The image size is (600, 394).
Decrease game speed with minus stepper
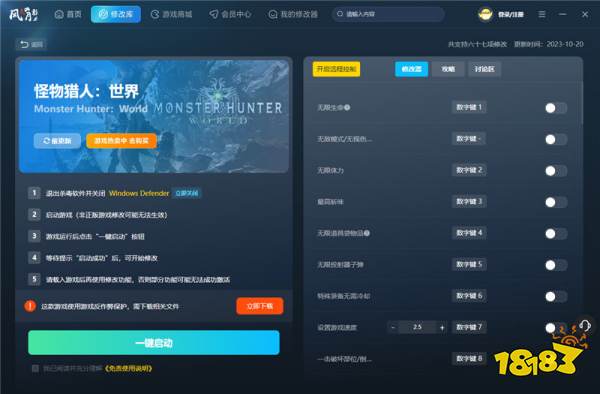(393, 327)
